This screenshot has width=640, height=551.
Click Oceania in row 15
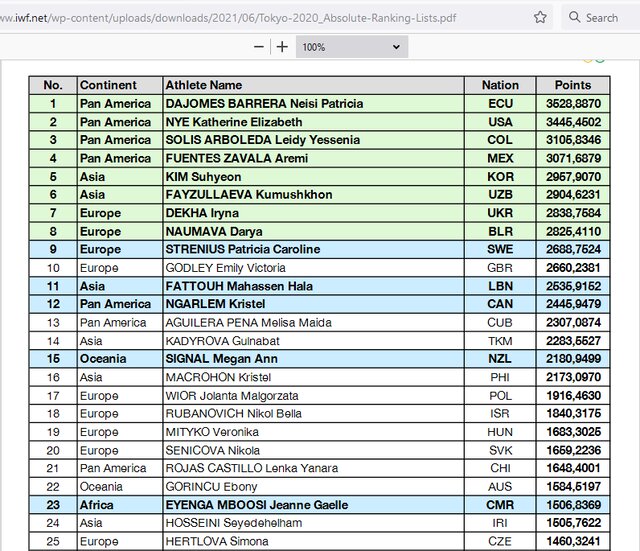pyautogui.click(x=103, y=359)
